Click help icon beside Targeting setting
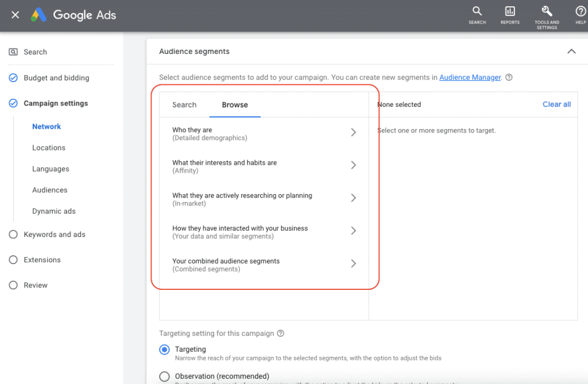 [280, 333]
